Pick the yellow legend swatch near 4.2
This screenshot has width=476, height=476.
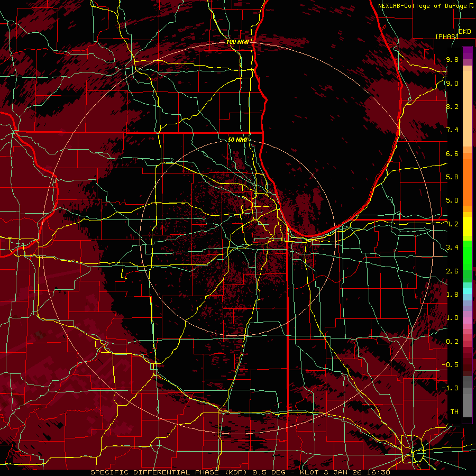[x=467, y=226]
